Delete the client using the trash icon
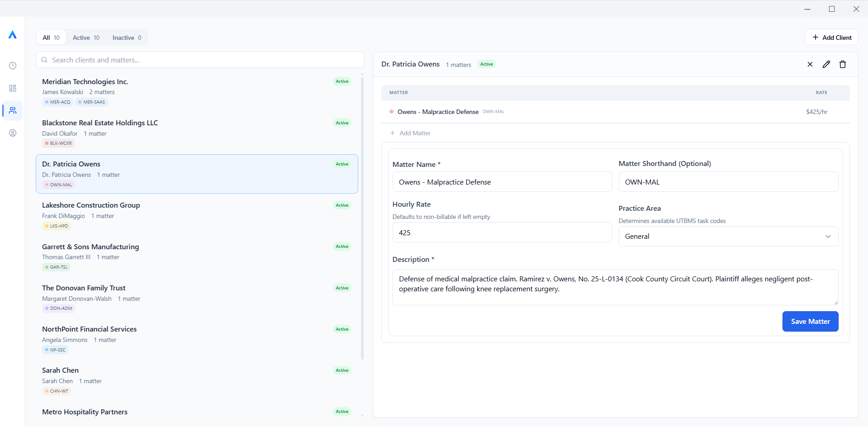Image resolution: width=868 pixels, height=427 pixels. pos(843,64)
